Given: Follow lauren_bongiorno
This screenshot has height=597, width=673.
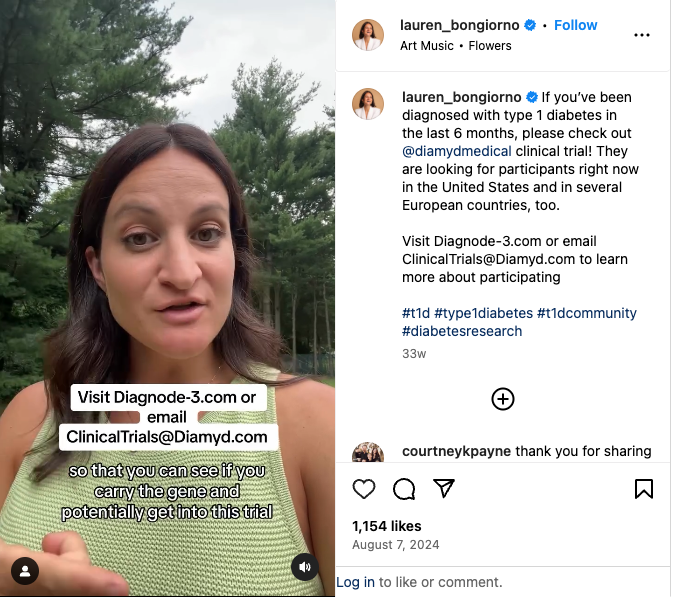Looking at the screenshot, I should pos(576,25).
